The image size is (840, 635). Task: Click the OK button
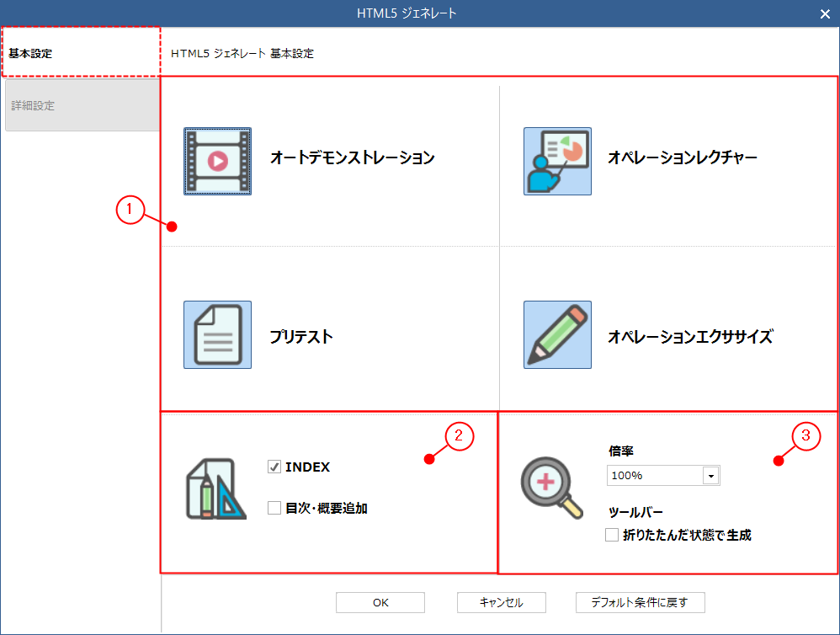point(380,602)
